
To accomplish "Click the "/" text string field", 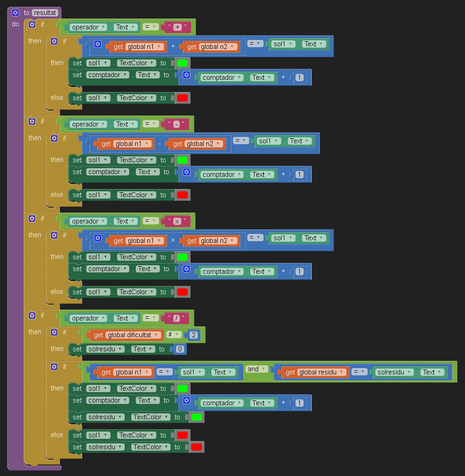I will [177, 318].
